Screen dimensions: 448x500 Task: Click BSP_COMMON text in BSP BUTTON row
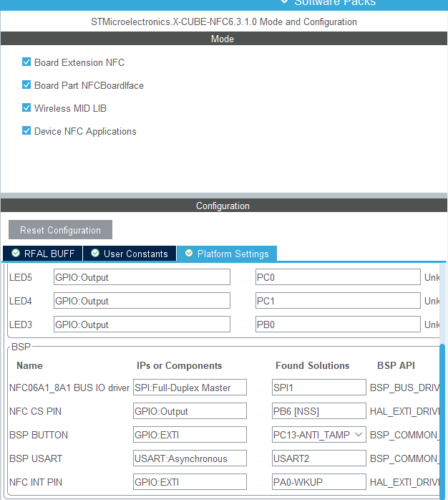pyautogui.click(x=404, y=435)
